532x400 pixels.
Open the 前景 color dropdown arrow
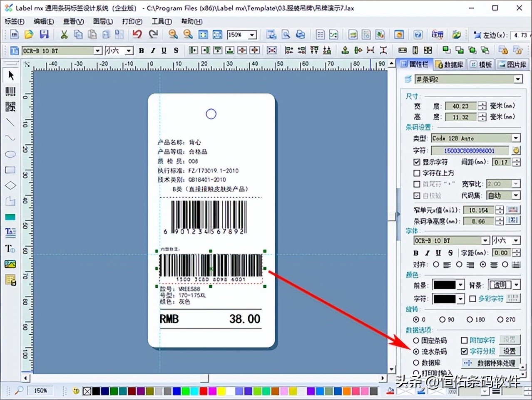pyautogui.click(x=460, y=285)
